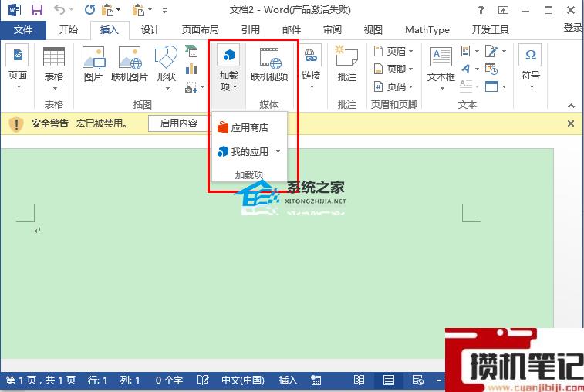584x392 pixels.
Task: Click the Repeat circular arrow icon
Action: pos(89,10)
